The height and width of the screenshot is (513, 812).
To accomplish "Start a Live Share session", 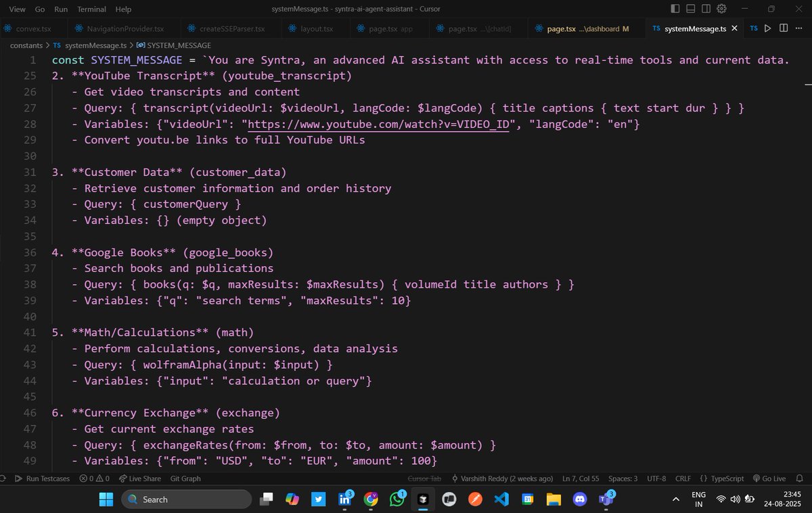I will (140, 478).
